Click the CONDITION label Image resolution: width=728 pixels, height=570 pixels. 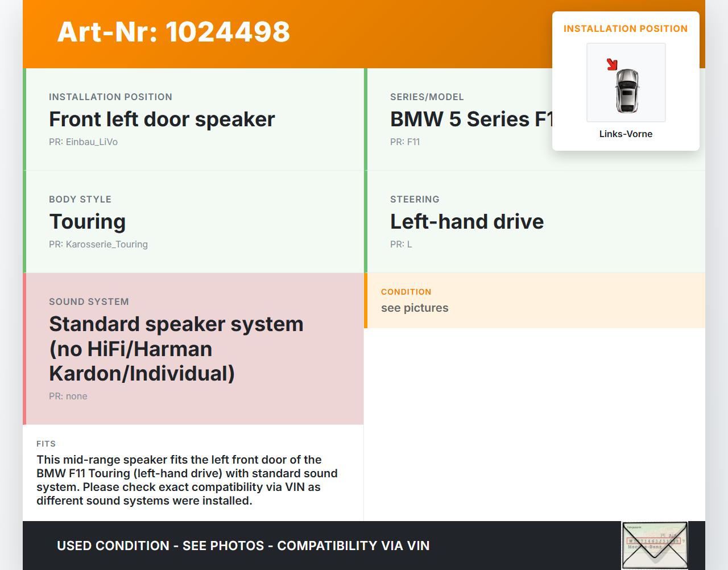(406, 292)
